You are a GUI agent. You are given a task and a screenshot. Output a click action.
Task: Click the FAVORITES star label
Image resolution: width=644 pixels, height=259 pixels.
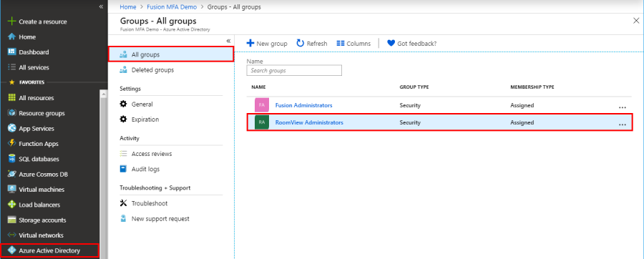point(26,82)
